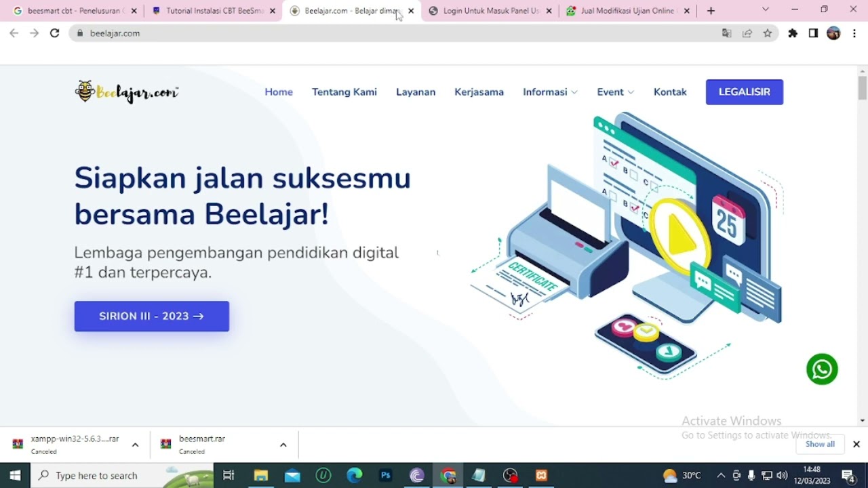Click the share page icon in address bar
The width and height of the screenshot is (868, 488).
coord(747,33)
